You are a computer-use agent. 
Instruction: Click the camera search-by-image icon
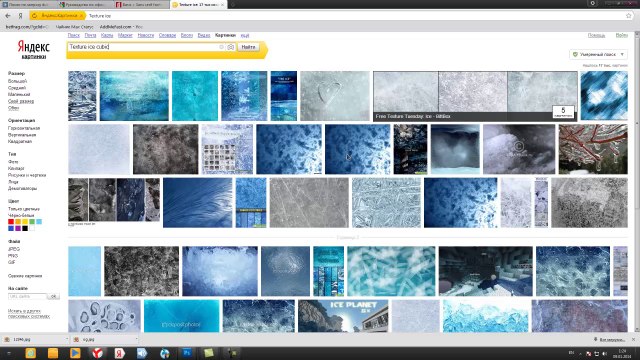[x=231, y=47]
